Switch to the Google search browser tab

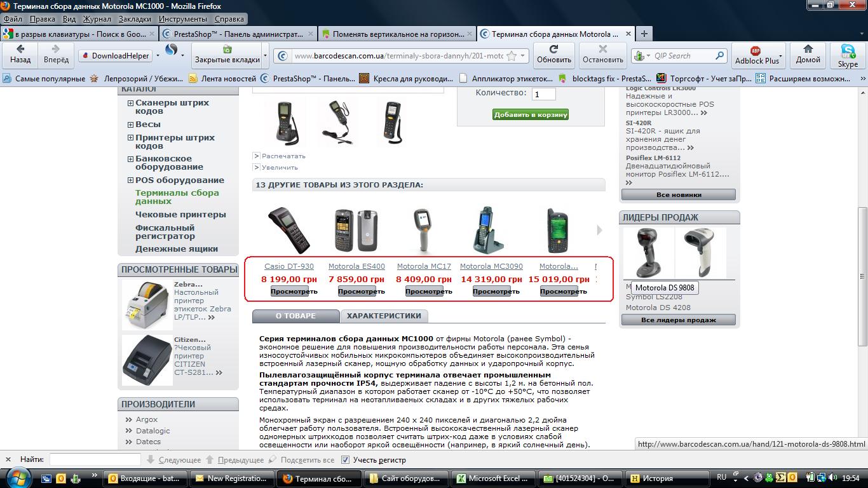tap(79, 34)
